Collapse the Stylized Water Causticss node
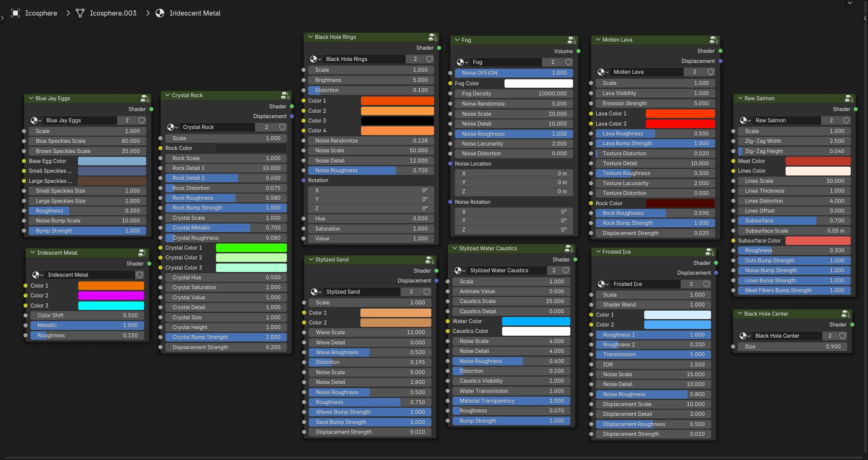868x460 pixels. (455, 248)
